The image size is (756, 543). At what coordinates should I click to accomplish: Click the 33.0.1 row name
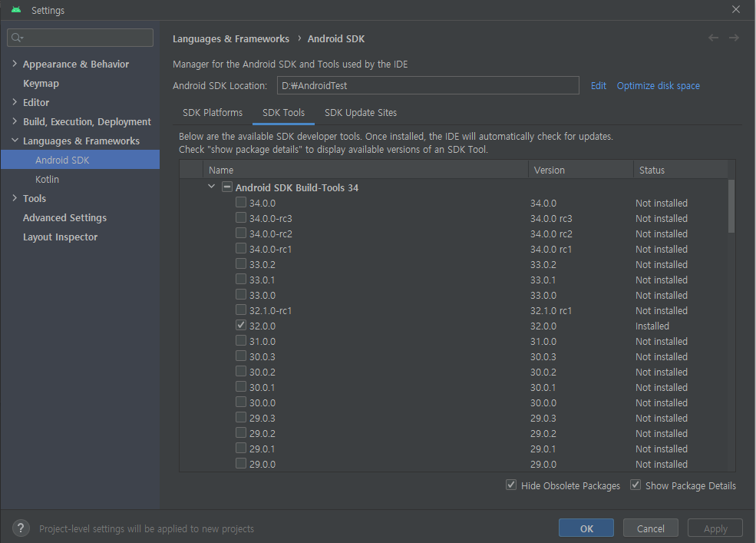coord(262,280)
